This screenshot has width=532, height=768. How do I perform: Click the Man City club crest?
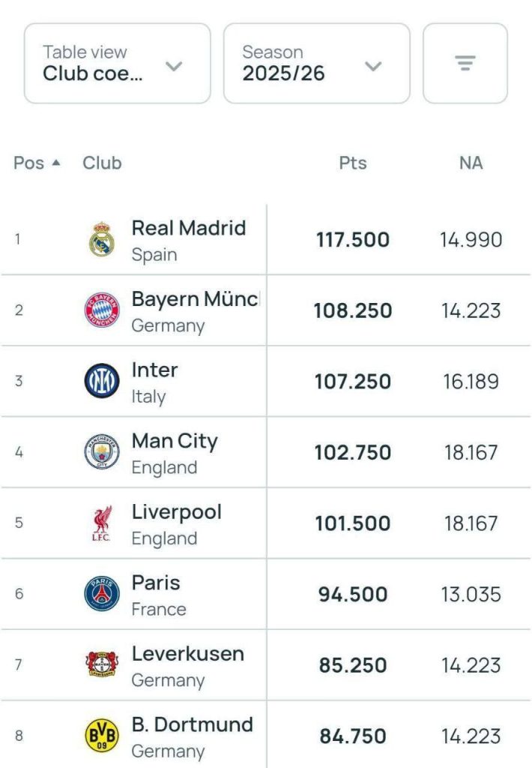pyautogui.click(x=102, y=452)
